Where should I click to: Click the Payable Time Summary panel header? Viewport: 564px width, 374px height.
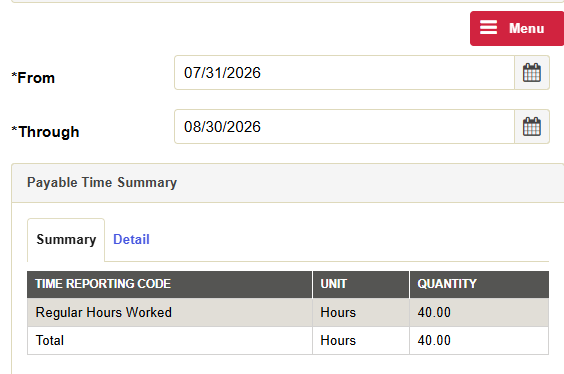(288, 183)
